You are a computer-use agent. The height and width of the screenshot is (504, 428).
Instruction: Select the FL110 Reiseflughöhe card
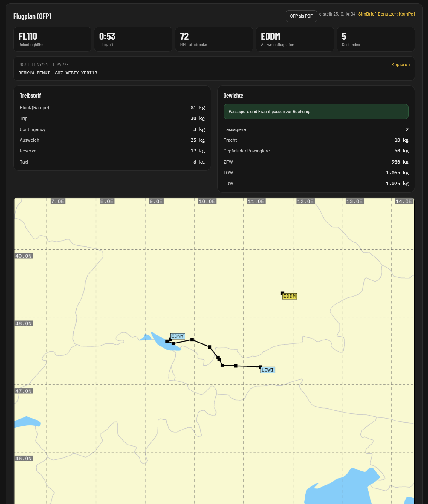point(52,39)
